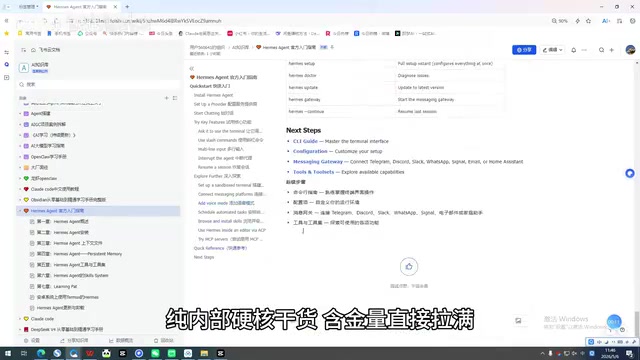Open Hermes Agent Skills System chapter
Screen dimensions: 640x360
(73, 276)
